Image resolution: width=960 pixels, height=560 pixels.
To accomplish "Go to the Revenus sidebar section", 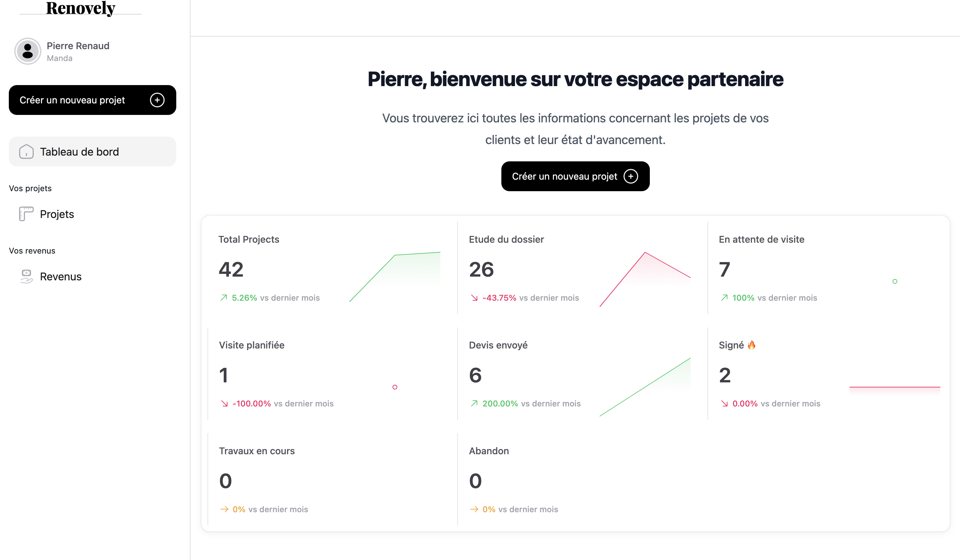I will 61,277.
